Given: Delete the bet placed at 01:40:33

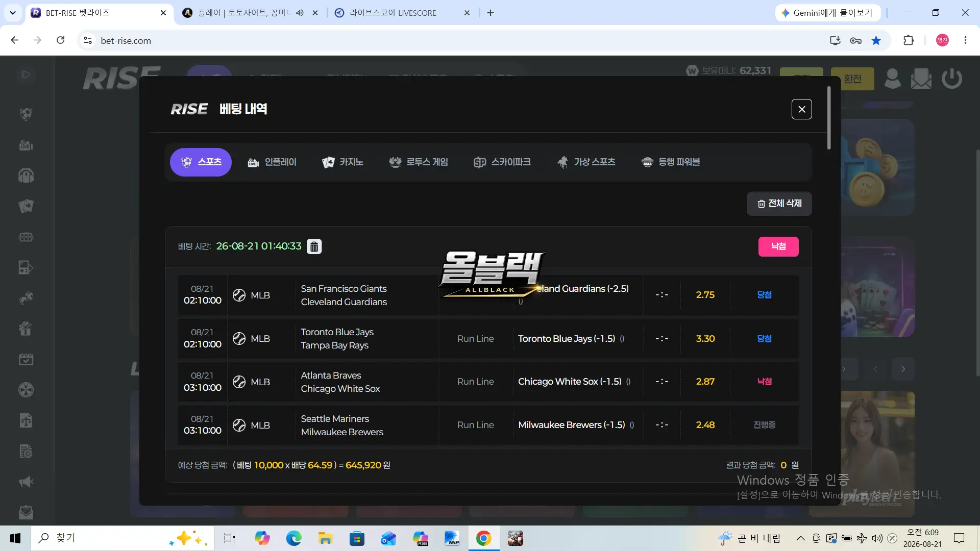Looking at the screenshot, I should [314, 246].
